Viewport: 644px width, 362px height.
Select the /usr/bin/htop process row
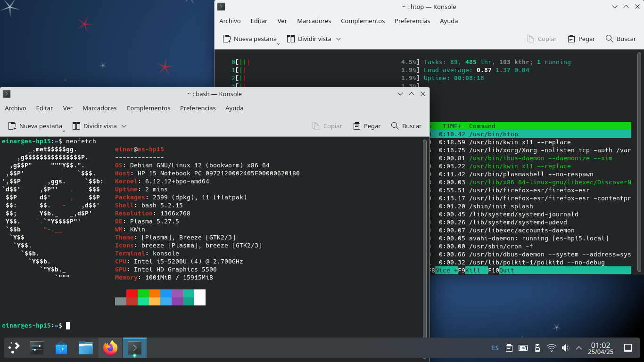click(x=530, y=134)
